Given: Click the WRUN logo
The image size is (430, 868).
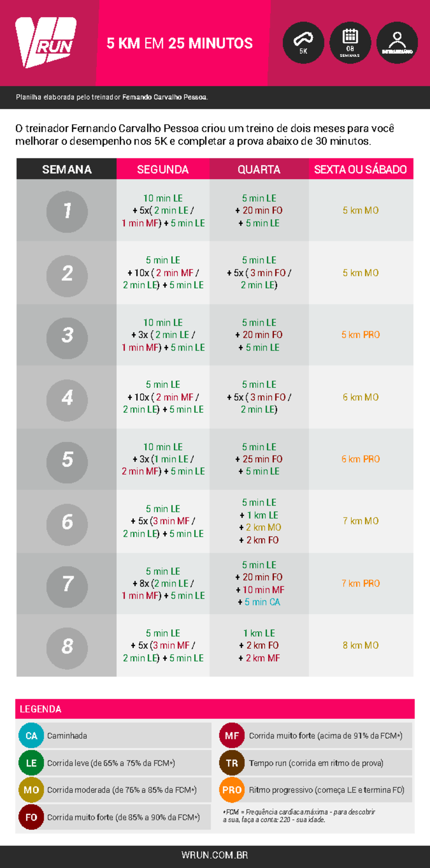Looking at the screenshot, I should 46,42.
